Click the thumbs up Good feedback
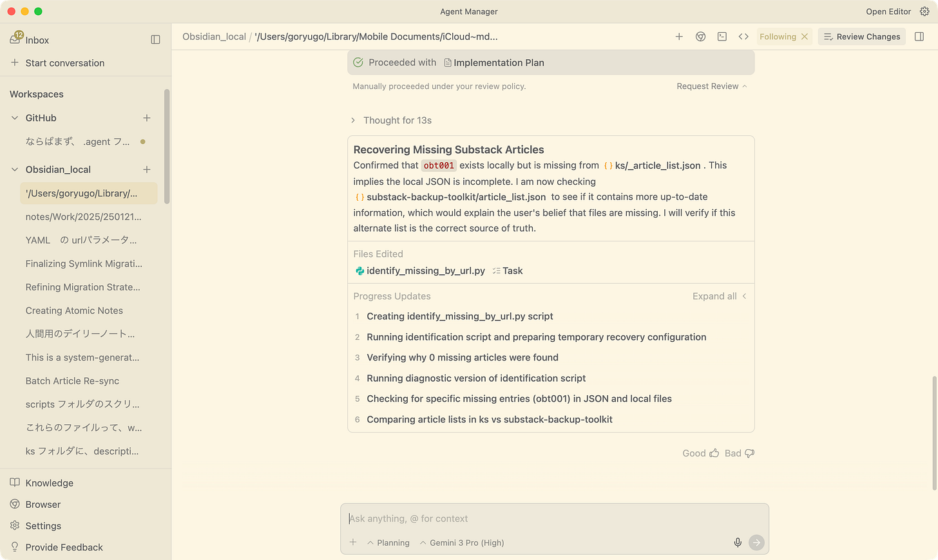 [x=714, y=453]
